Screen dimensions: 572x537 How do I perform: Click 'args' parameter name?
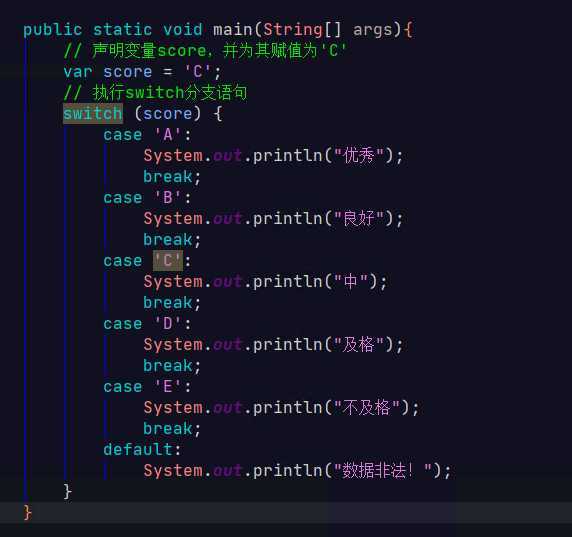[x=373, y=31]
